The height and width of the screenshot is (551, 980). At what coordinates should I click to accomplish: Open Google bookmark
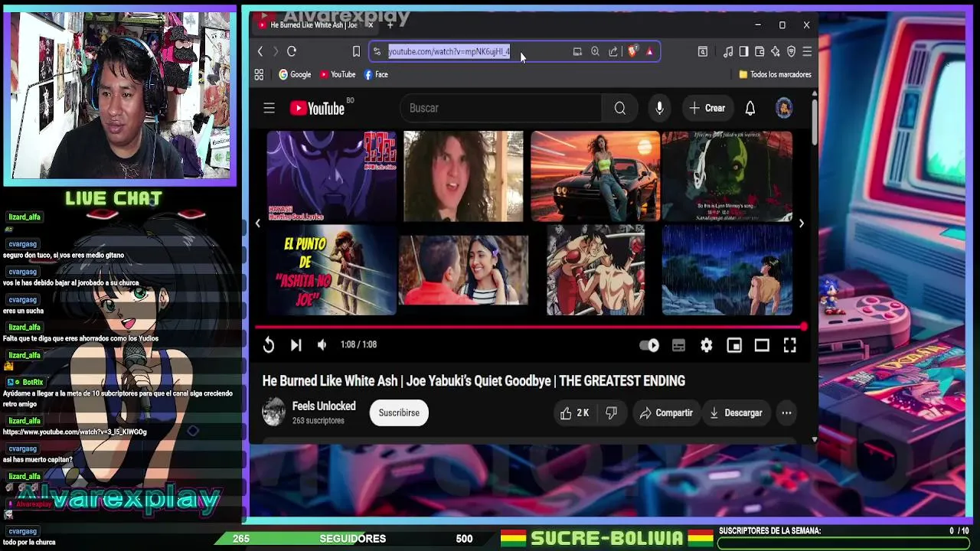click(x=295, y=74)
